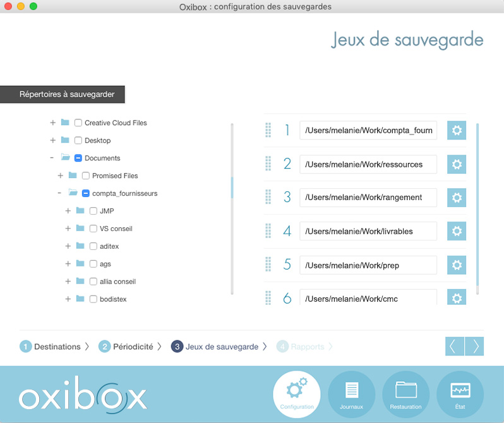
Task: Open settings gear for backup set 1
Action: (456, 131)
